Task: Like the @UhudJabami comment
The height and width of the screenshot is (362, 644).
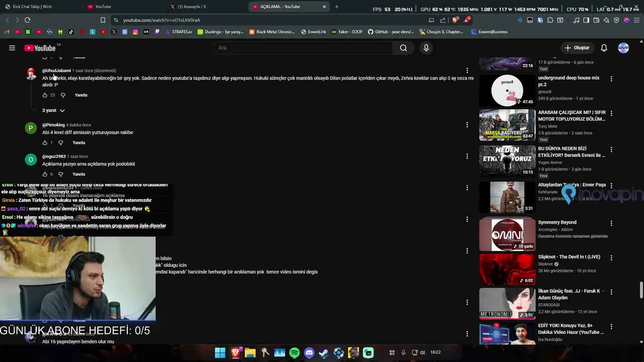Action: pos(45,95)
